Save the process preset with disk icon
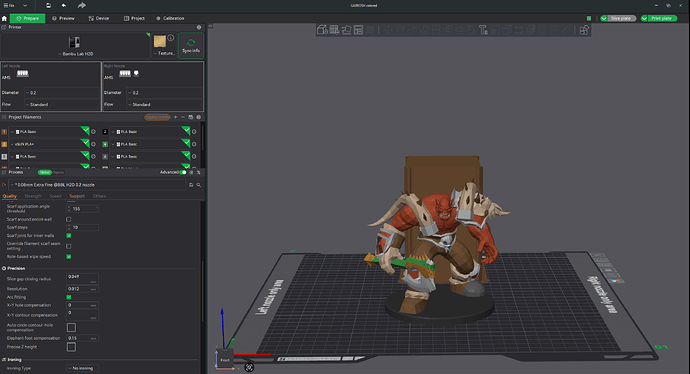690x374 pixels. 191,185
